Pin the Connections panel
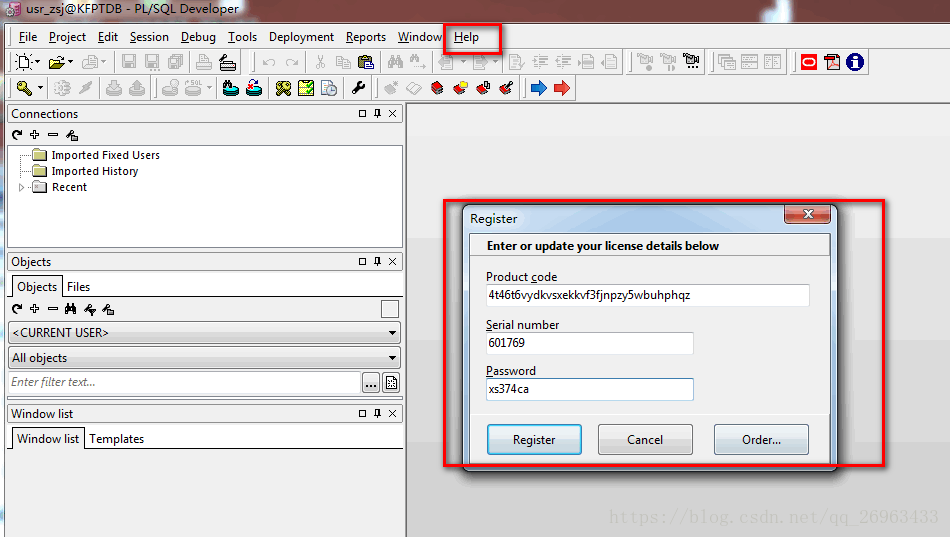 [x=377, y=113]
